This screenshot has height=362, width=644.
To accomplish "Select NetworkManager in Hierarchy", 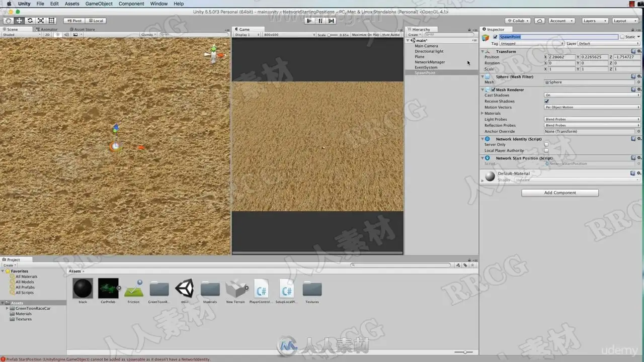I will (430, 62).
